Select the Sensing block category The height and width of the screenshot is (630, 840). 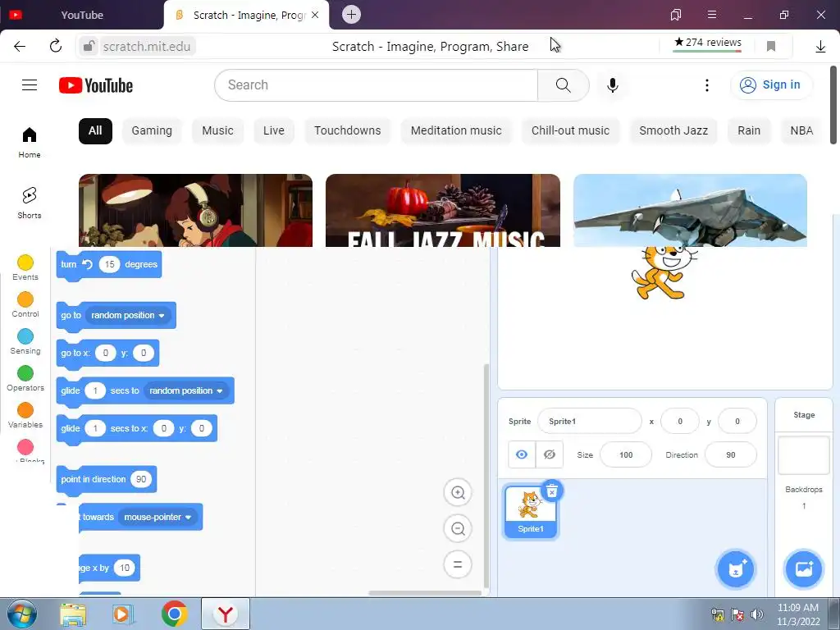(25, 342)
